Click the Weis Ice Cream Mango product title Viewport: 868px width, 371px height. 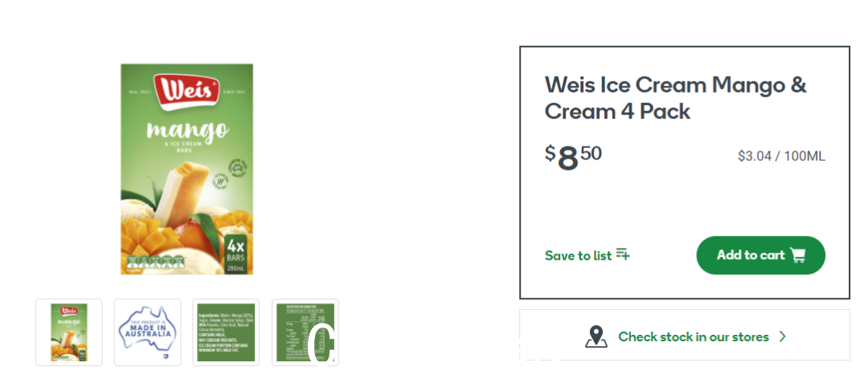tap(675, 98)
